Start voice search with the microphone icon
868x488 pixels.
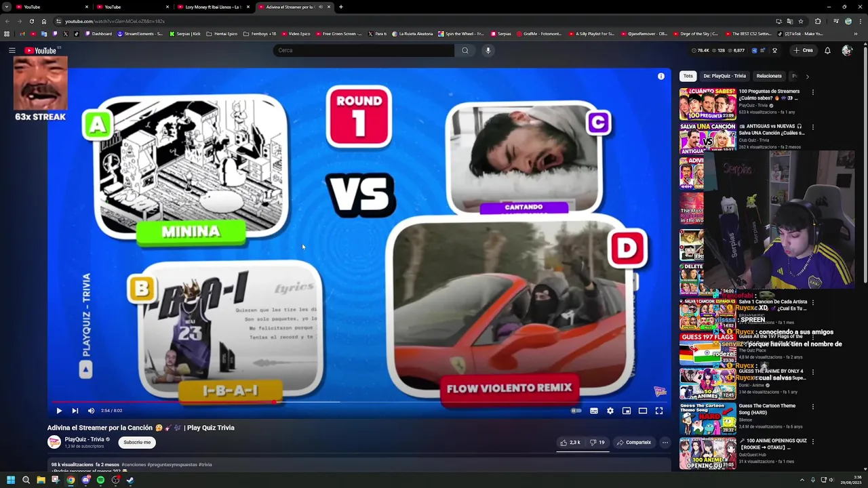coord(488,50)
